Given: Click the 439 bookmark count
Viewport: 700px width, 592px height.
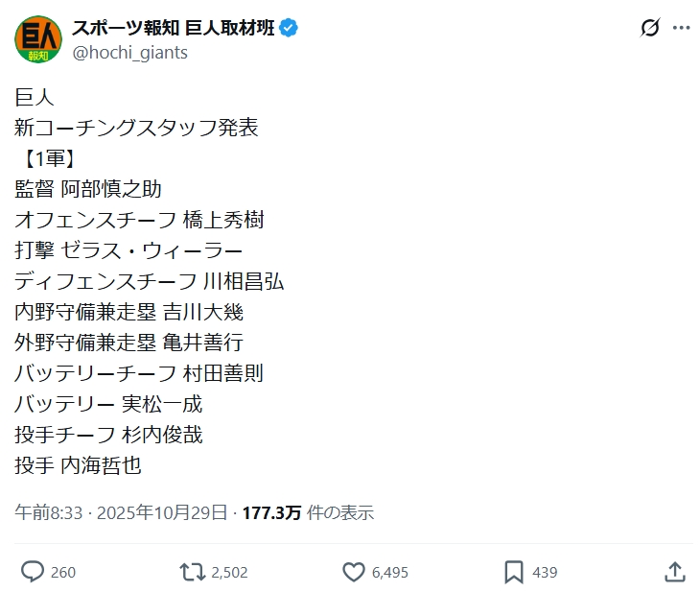Looking at the screenshot, I should [x=545, y=572].
